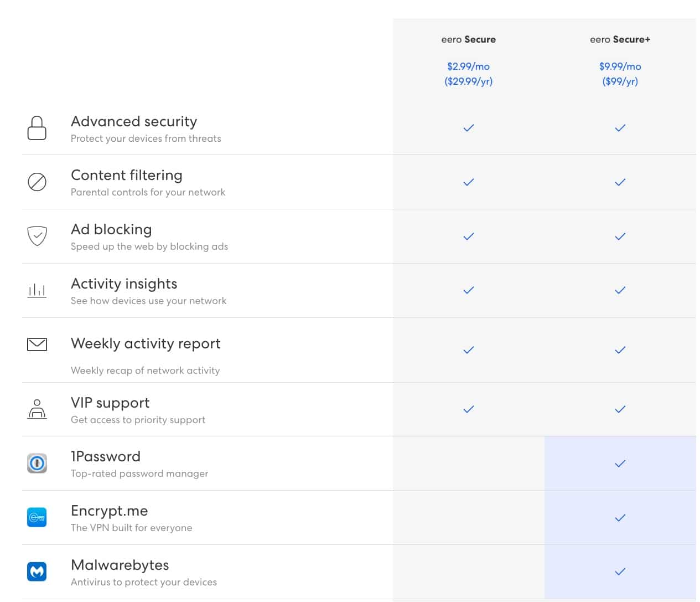Screen dimensions: 700x602
Task: Click eero Secure checkmark for Advanced security
Action: [x=469, y=128]
